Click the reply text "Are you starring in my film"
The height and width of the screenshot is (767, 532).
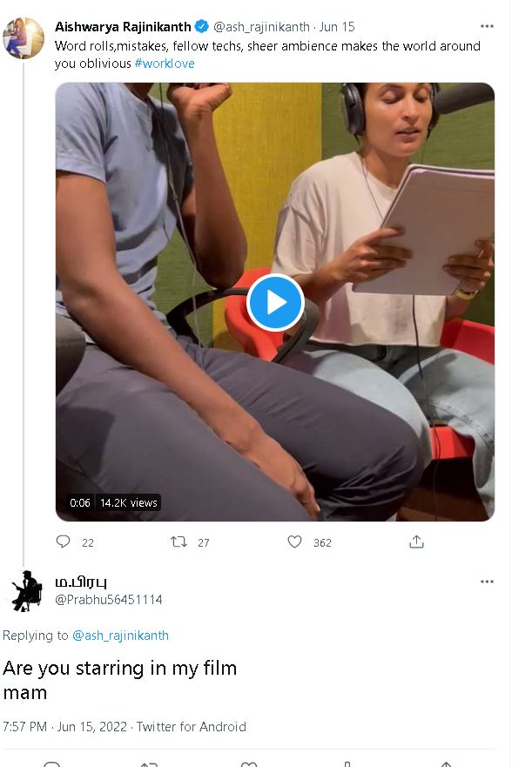coord(119,669)
